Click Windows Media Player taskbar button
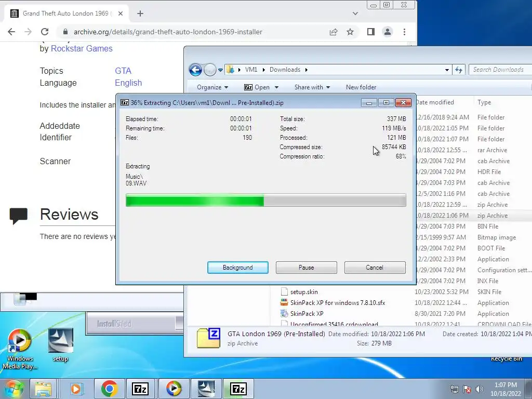The height and width of the screenshot is (399, 532). 173,389
